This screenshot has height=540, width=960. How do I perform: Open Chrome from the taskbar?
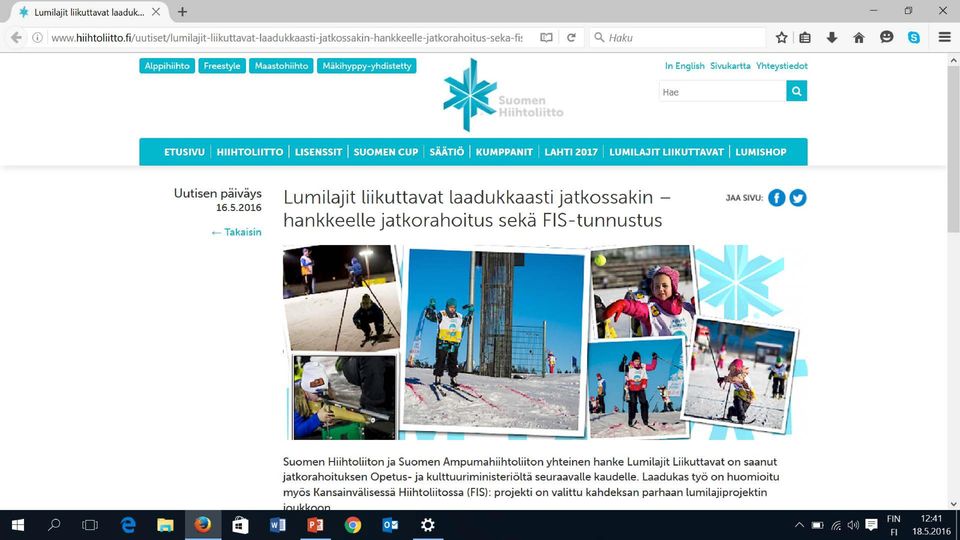point(353,525)
